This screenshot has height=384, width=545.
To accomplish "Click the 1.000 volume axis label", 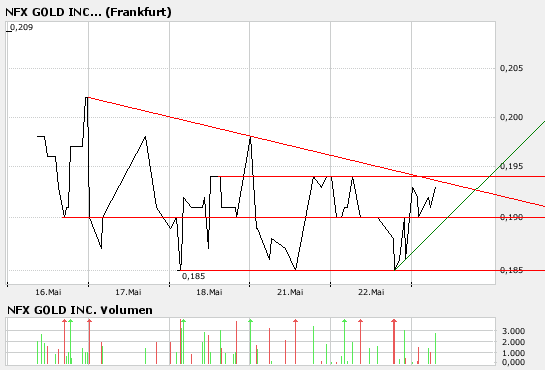I will coord(513,353).
